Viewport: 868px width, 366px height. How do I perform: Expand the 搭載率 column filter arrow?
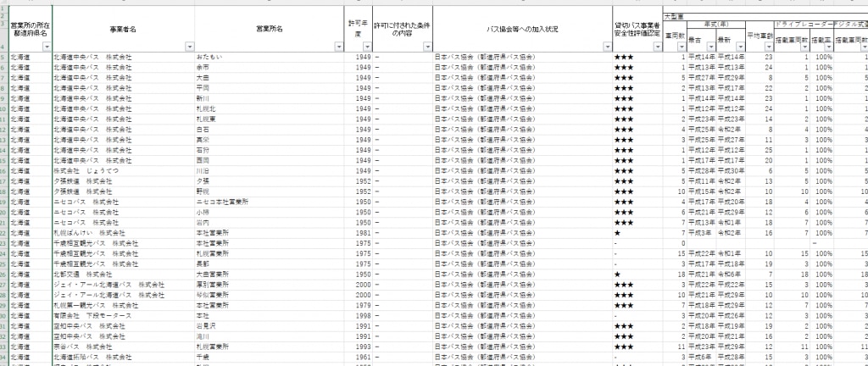point(827,47)
